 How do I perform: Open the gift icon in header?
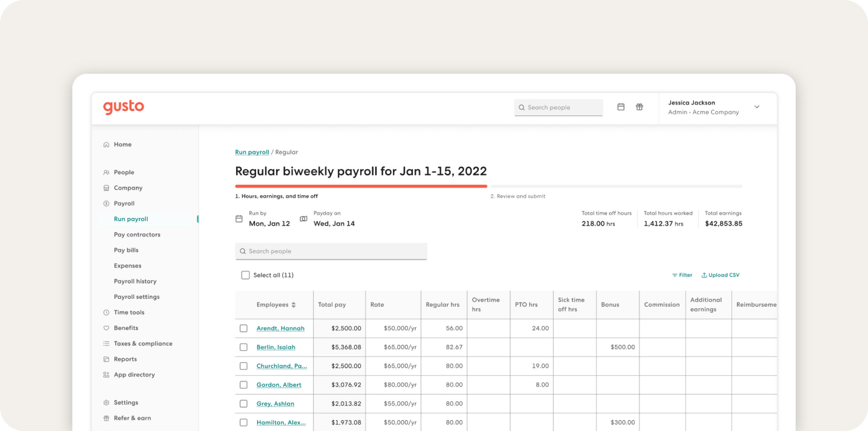[640, 107]
